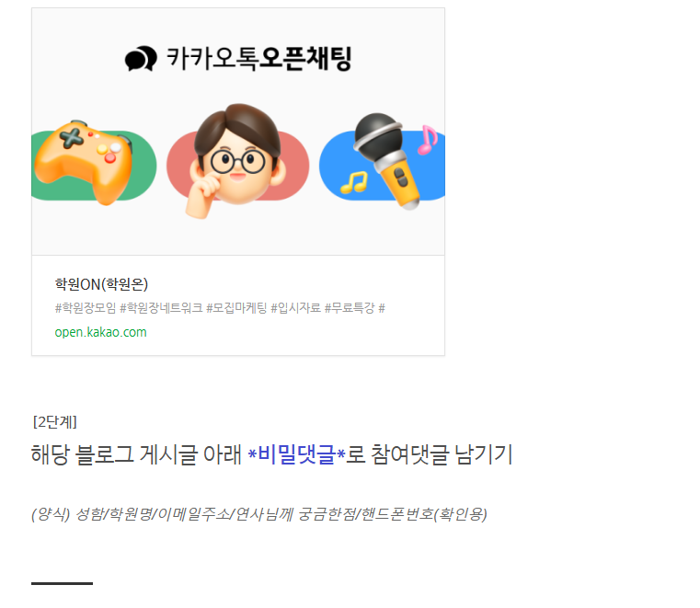Click the blue *비밀댓글* highlighted text
Image resolution: width=700 pixels, height=608 pixels.
296,454
